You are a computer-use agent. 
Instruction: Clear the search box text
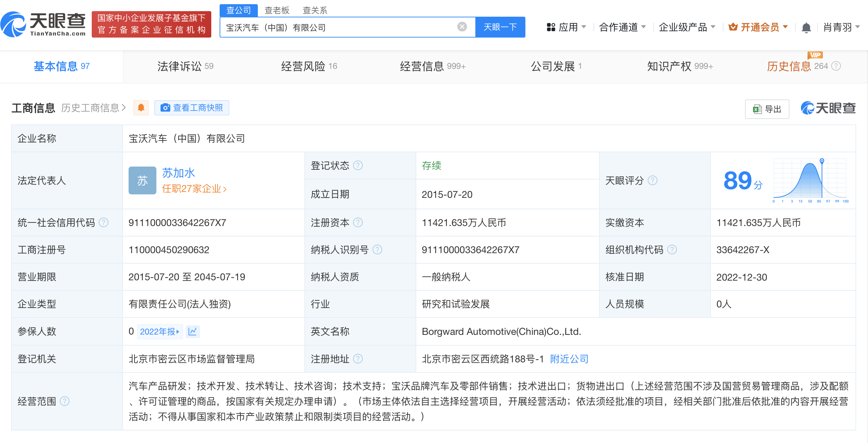point(462,27)
